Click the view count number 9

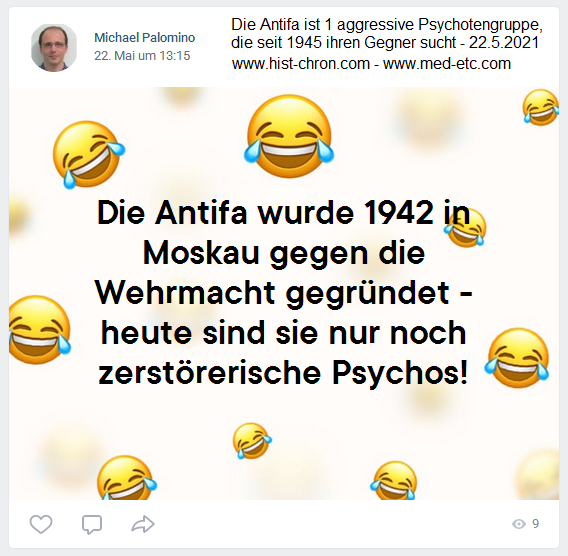point(535,524)
